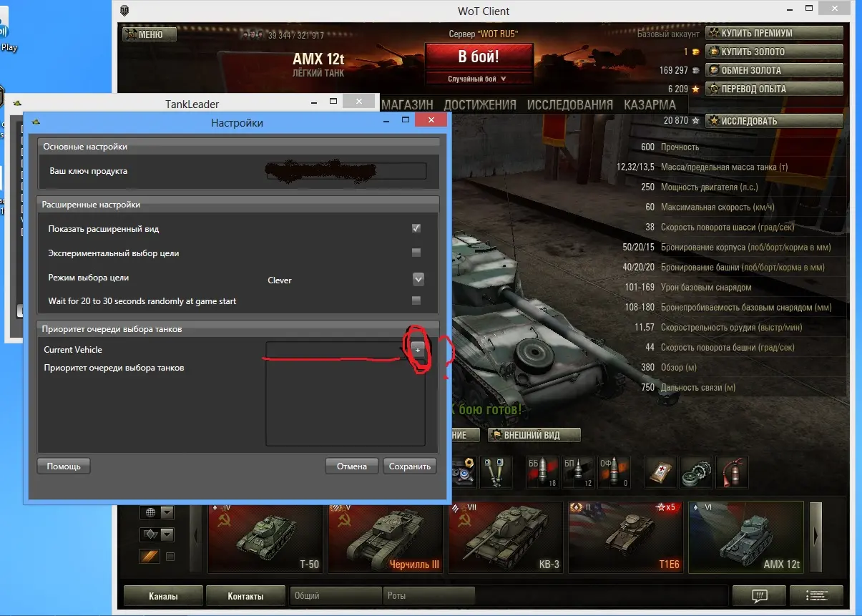Advance the tank carousel with right arrow

pos(815,537)
